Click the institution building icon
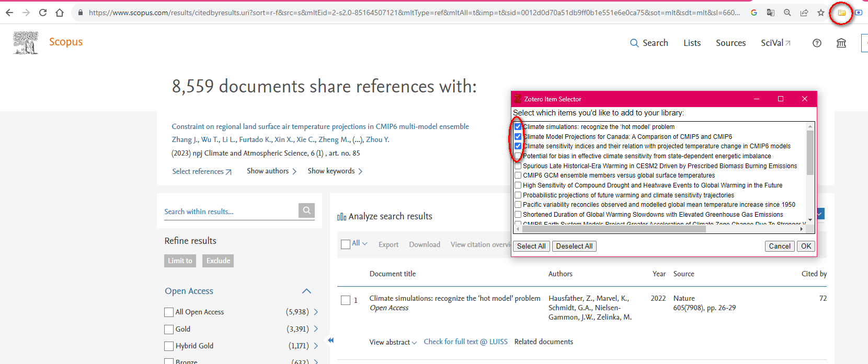The image size is (868, 364). point(841,43)
